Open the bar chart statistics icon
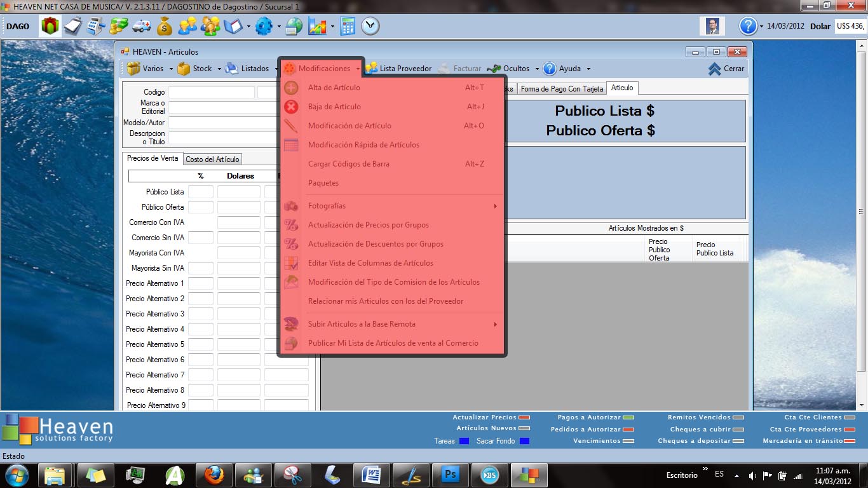868x488 pixels. point(317,26)
